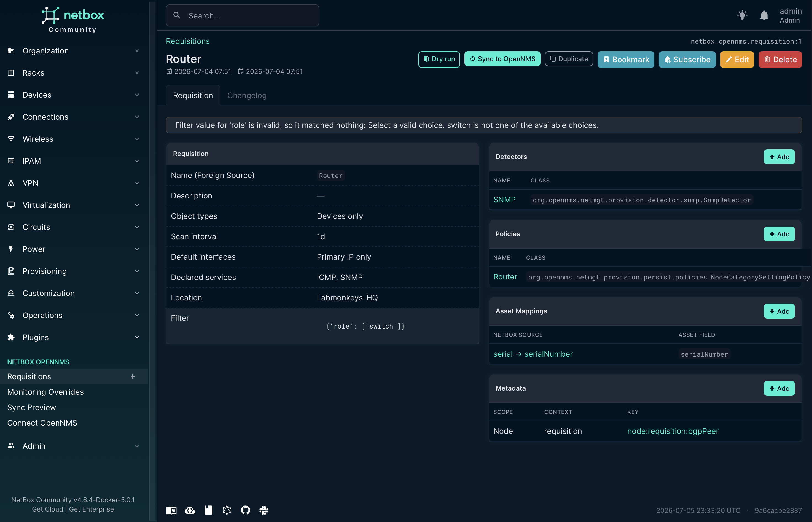Image resolution: width=812 pixels, height=522 pixels.
Task: Expand the Racks menu chevron
Action: click(x=137, y=72)
